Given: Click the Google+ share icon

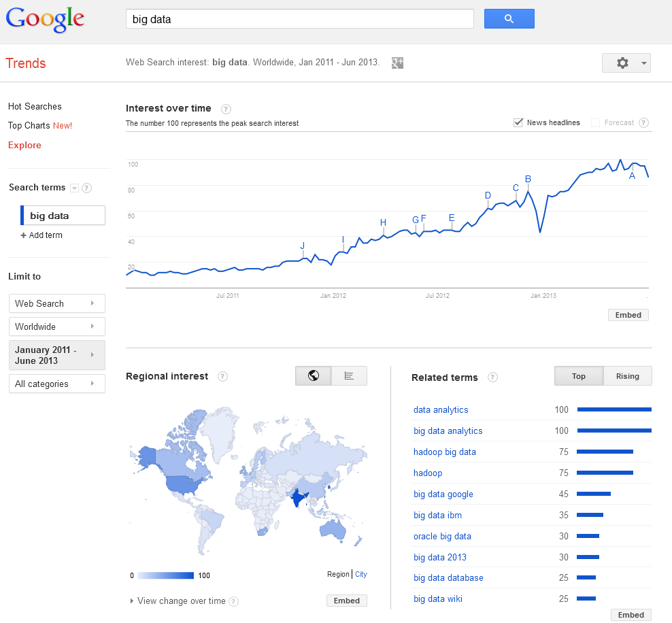Looking at the screenshot, I should click(x=398, y=63).
